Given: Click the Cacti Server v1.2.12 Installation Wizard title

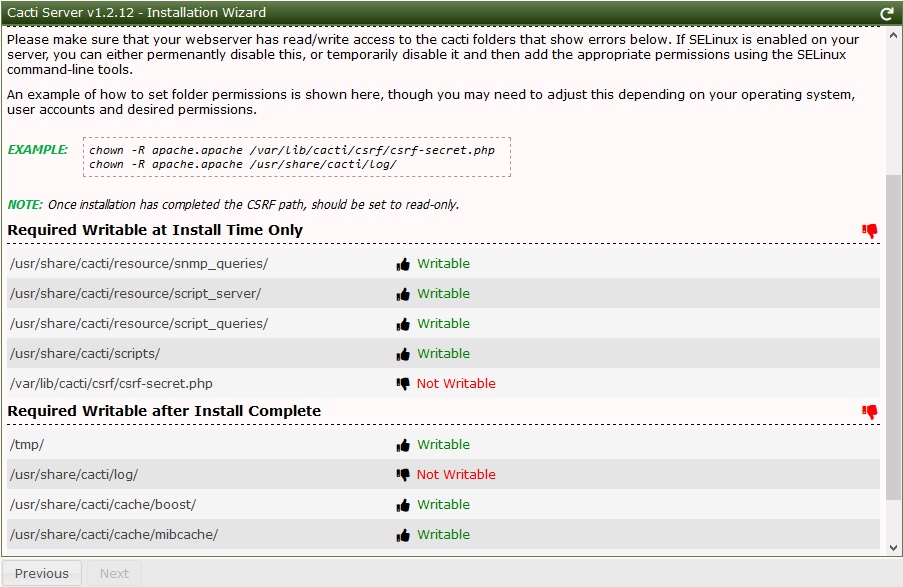Looking at the screenshot, I should click(136, 13).
